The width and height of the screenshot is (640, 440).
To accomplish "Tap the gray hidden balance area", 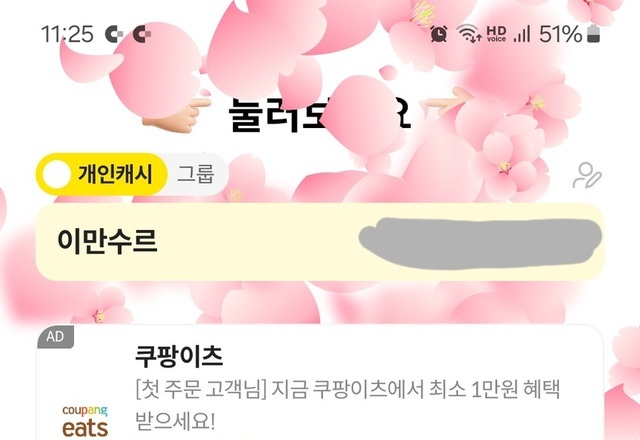I will pyautogui.click(x=480, y=243).
